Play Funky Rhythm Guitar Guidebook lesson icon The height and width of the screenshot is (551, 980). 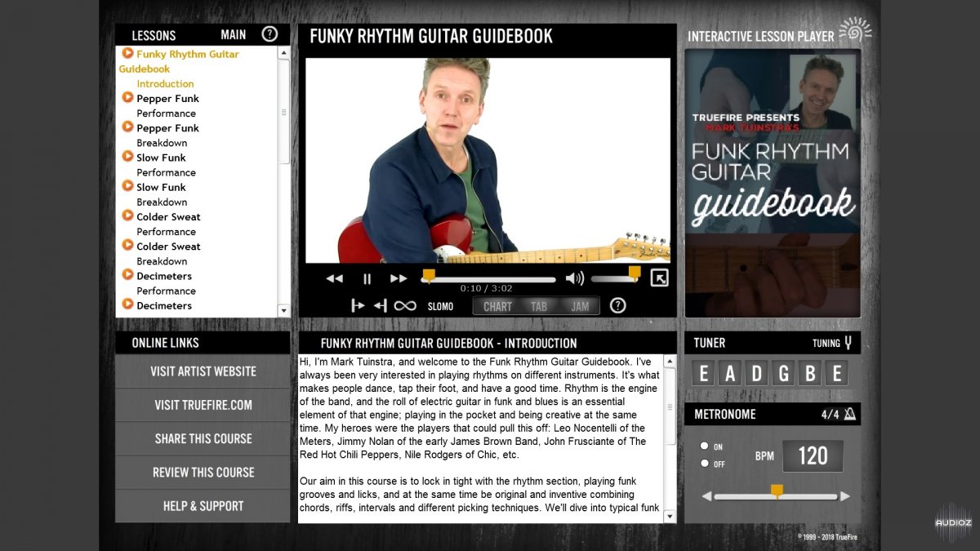point(127,53)
